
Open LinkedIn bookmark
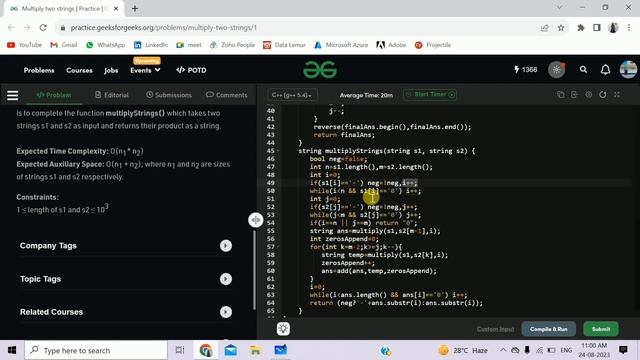[x=151, y=45]
